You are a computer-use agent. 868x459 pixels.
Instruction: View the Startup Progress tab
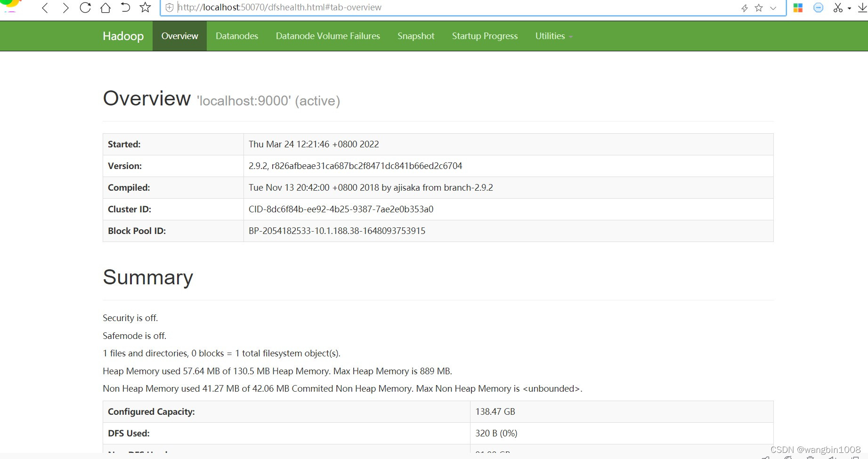pyautogui.click(x=485, y=36)
